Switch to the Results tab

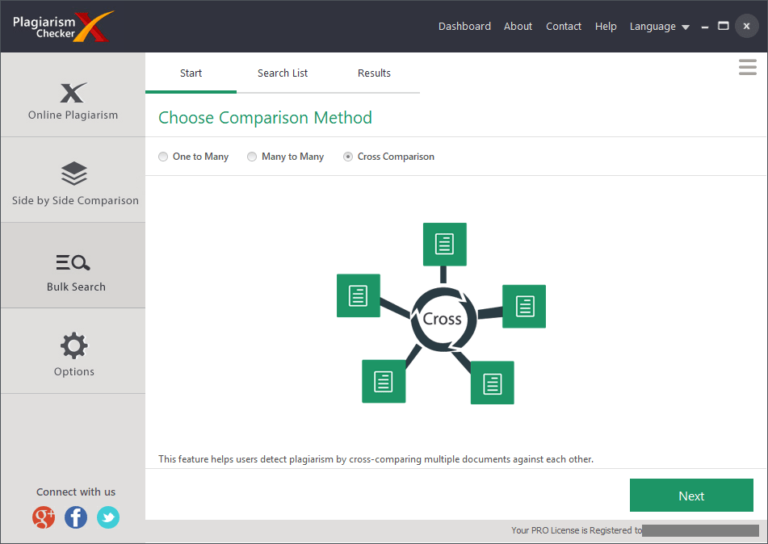coord(374,73)
